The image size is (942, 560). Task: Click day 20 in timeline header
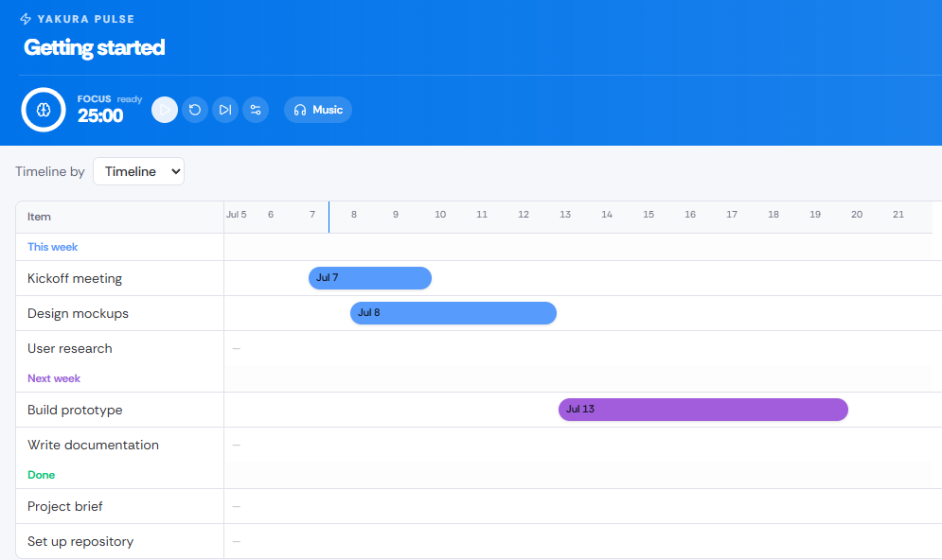click(857, 215)
